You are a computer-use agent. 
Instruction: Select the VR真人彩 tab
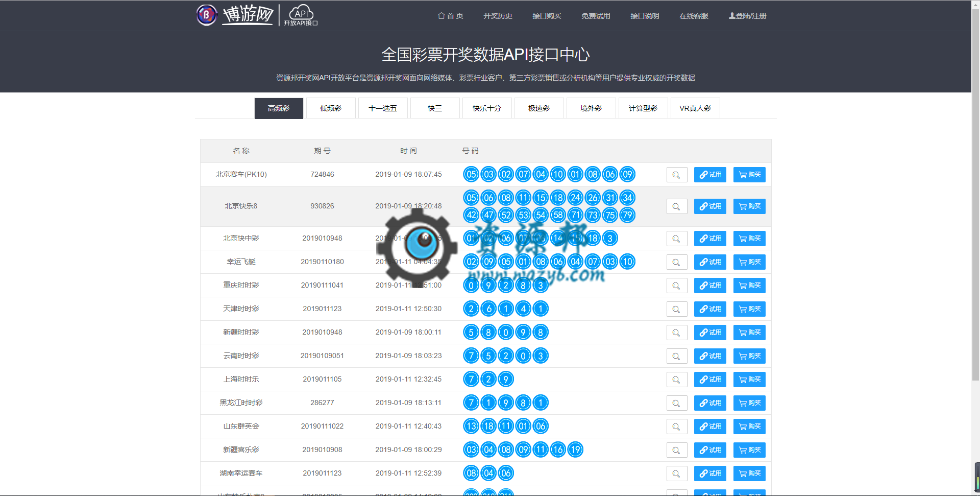[695, 108]
